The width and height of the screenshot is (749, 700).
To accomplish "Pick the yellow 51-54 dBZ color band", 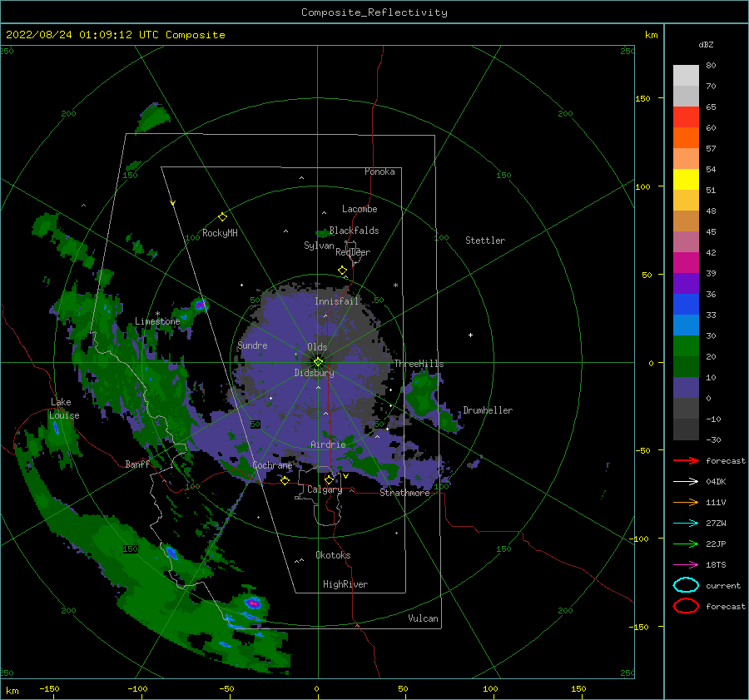I will 686,180.
